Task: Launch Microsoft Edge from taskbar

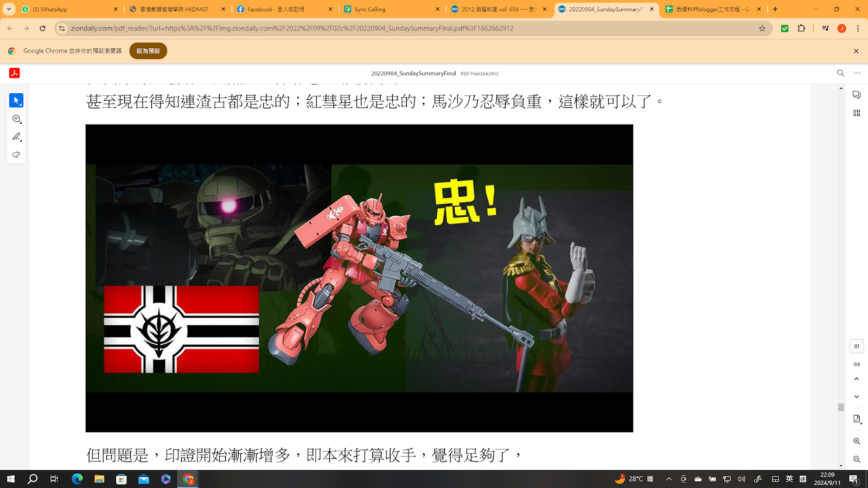Action: [x=77, y=479]
